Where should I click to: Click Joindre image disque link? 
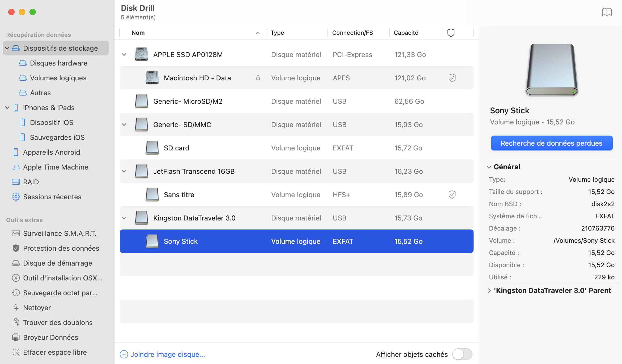pyautogui.click(x=168, y=354)
